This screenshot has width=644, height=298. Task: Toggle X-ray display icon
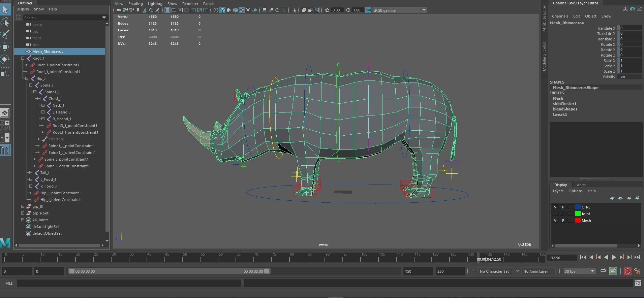point(304,10)
